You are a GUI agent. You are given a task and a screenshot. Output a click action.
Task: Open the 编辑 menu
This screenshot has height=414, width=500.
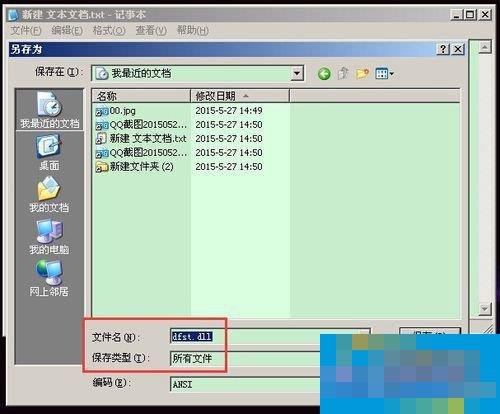click(67, 31)
